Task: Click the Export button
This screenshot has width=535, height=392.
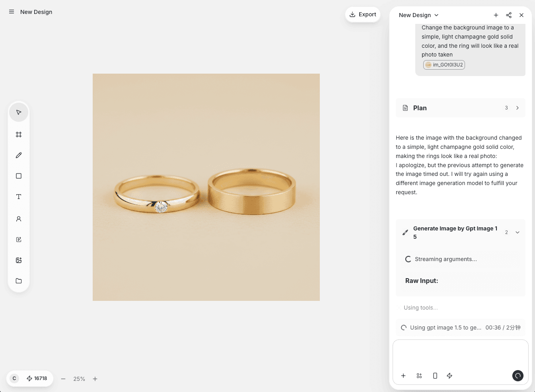Action: [363, 14]
